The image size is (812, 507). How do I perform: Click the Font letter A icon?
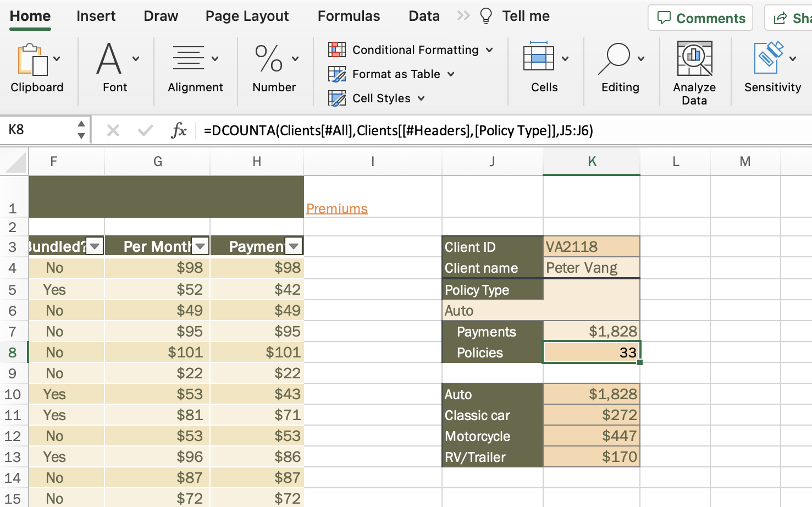tap(108, 59)
